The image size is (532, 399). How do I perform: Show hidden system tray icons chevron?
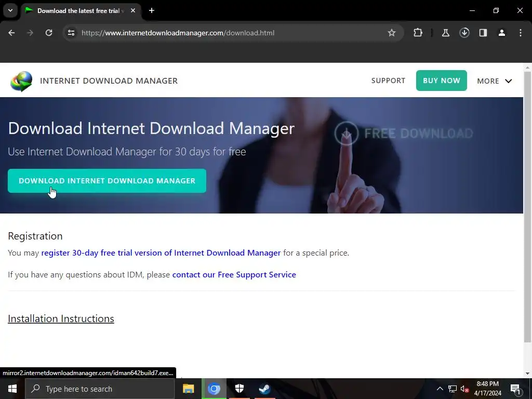(x=440, y=389)
